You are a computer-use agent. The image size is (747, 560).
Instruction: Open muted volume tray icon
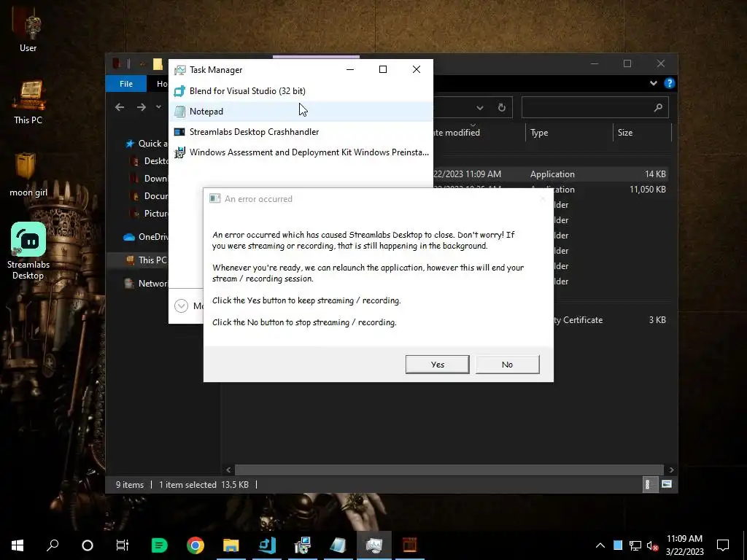[652, 545]
